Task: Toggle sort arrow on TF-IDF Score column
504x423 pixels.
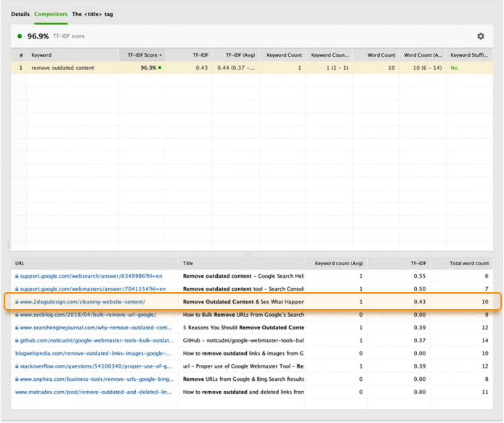Action: [x=160, y=55]
